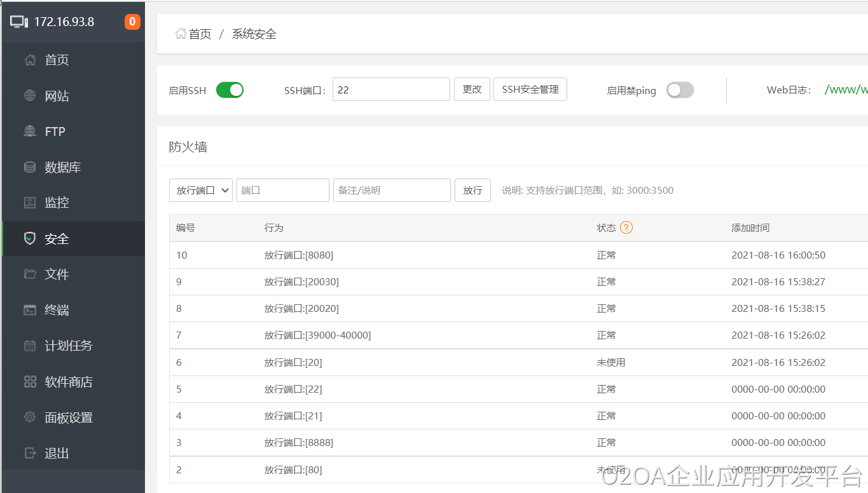Click the folder icon for 文件
Screen dimensions: 868x493
point(30,274)
